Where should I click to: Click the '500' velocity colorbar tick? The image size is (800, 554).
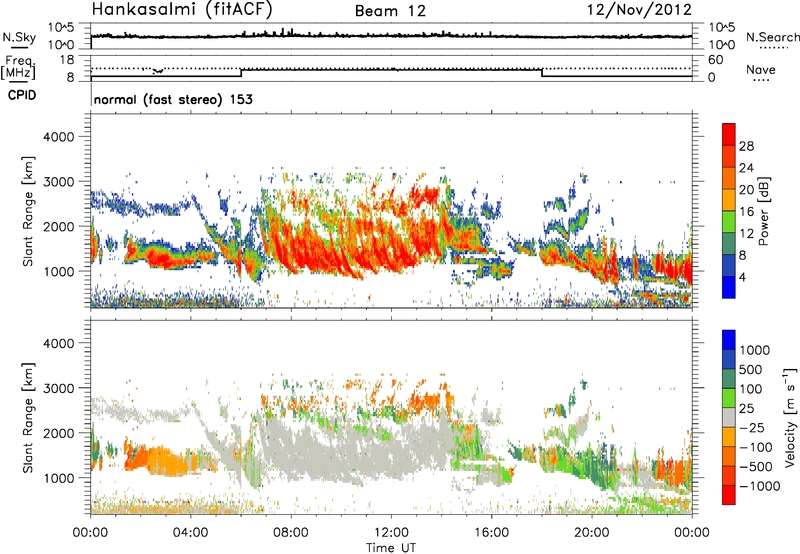[750, 369]
